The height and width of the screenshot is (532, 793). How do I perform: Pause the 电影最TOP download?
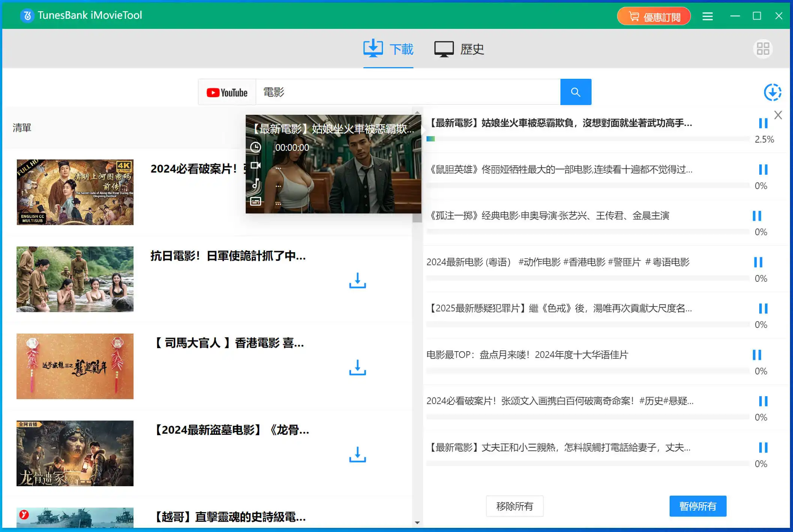tap(757, 355)
